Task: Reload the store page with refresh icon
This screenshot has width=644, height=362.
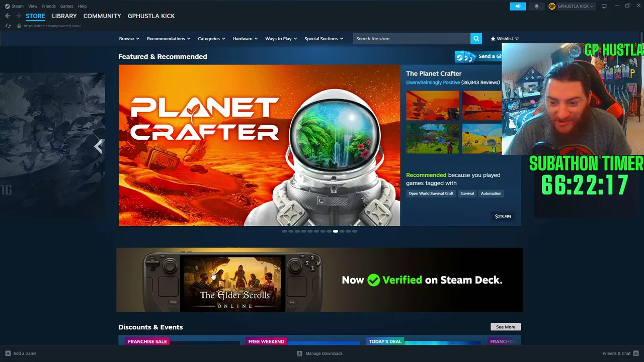Action: 8,26
